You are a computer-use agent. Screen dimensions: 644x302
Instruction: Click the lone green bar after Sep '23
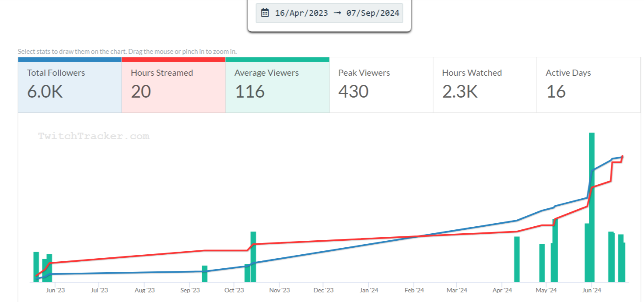click(x=204, y=274)
